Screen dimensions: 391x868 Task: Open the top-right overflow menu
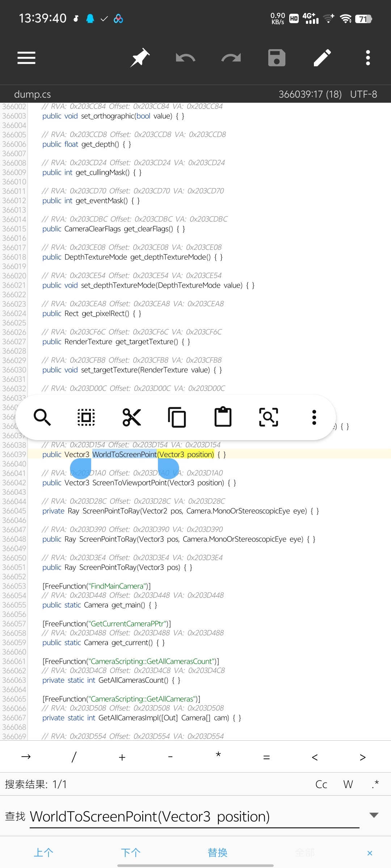[x=368, y=58]
